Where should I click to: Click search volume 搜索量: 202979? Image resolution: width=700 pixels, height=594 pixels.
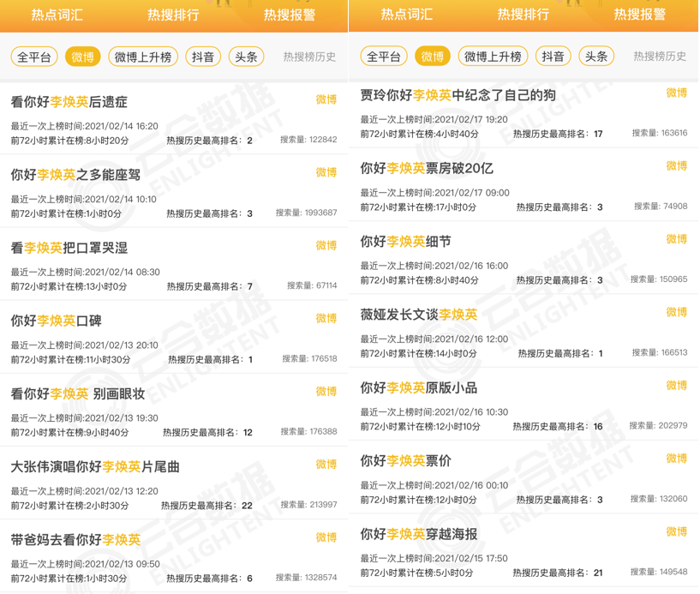659,426
